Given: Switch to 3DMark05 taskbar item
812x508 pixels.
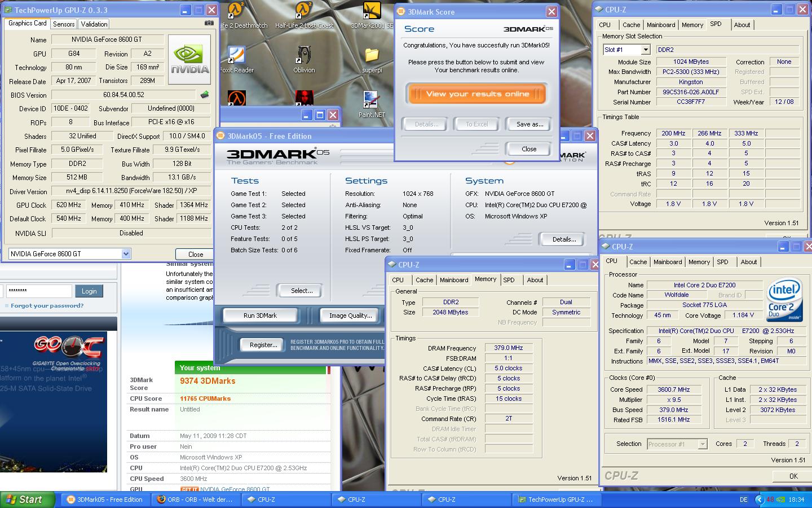Looking at the screenshot, I should tap(105, 500).
